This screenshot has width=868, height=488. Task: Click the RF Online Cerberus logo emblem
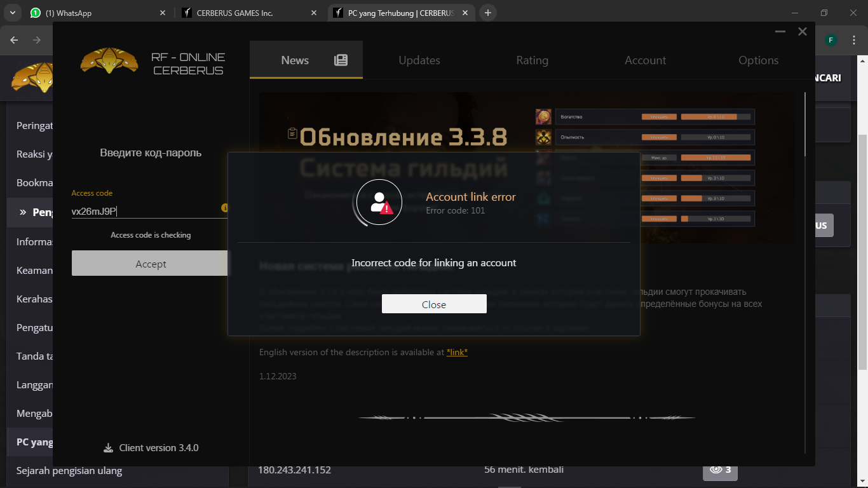coord(109,61)
